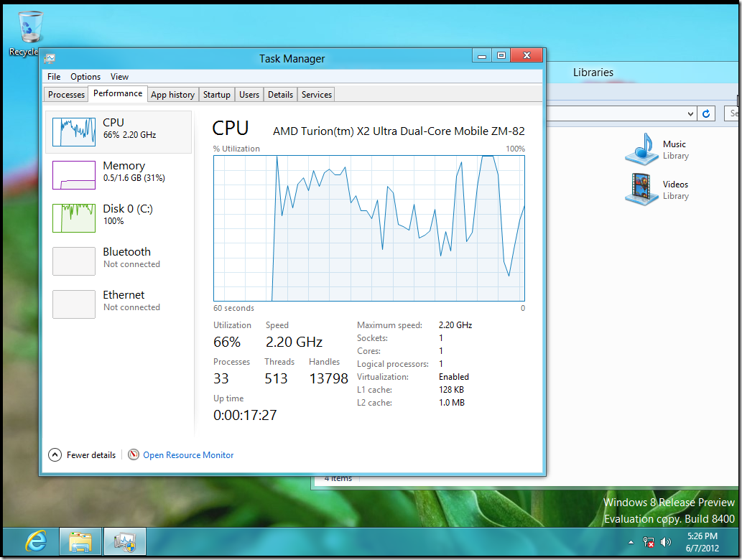Image resolution: width=742 pixels, height=560 pixels.
Task: Select the Disk 0 (C:) graph thumbnail
Action: point(74,218)
